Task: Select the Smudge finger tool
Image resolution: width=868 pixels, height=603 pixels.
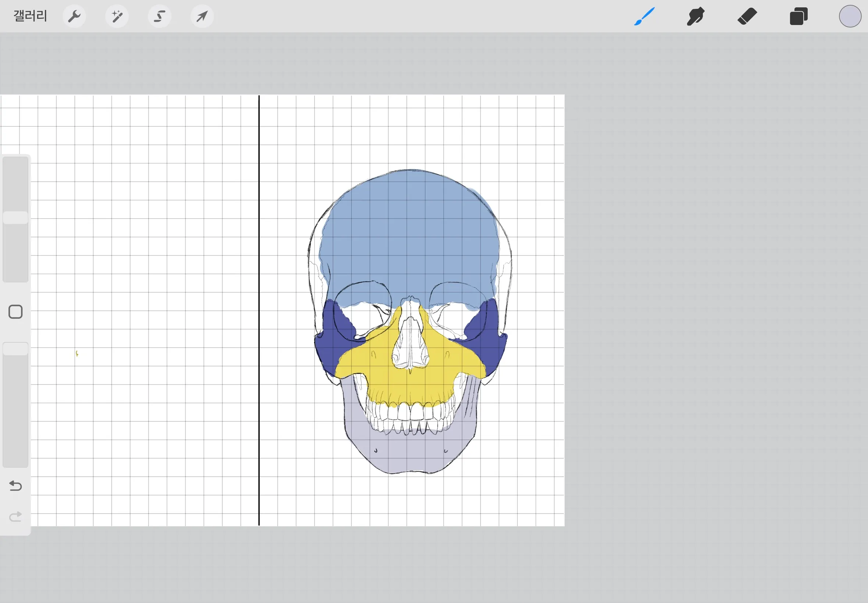Action: click(x=696, y=16)
